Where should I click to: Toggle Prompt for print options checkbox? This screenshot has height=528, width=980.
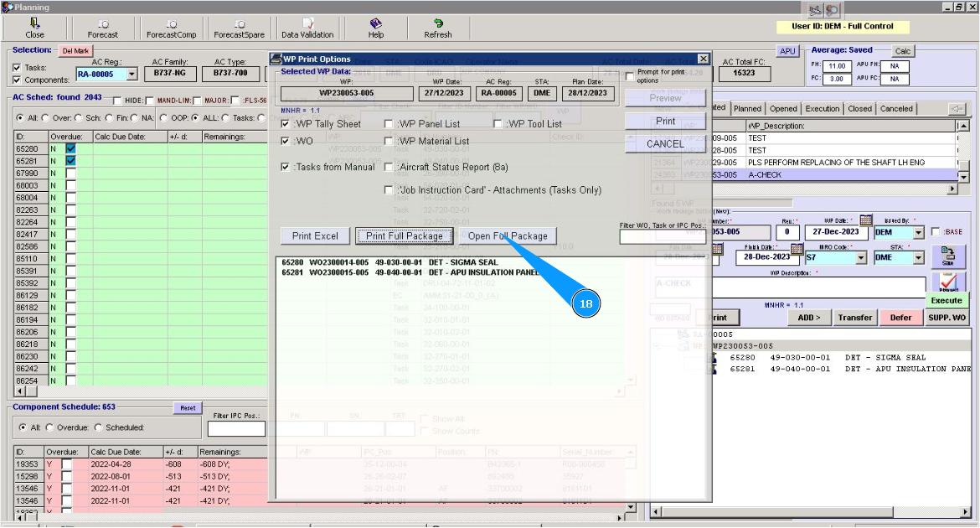630,76
